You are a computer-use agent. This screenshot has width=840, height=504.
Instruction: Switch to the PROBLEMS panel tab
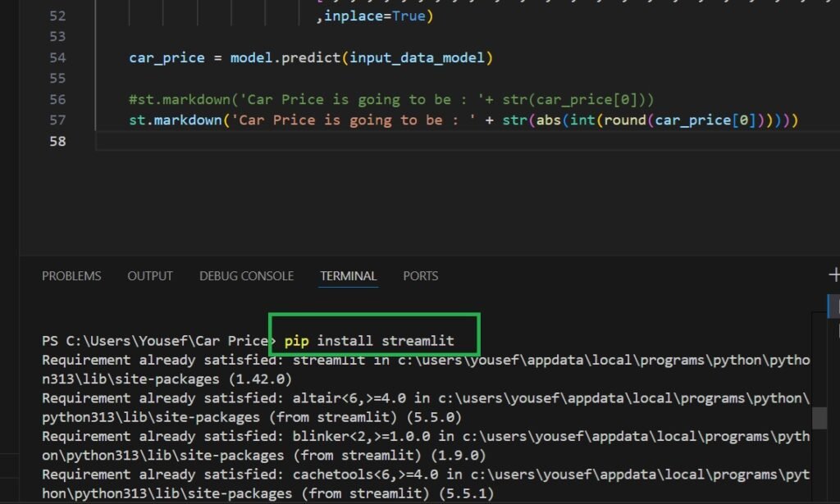click(71, 276)
